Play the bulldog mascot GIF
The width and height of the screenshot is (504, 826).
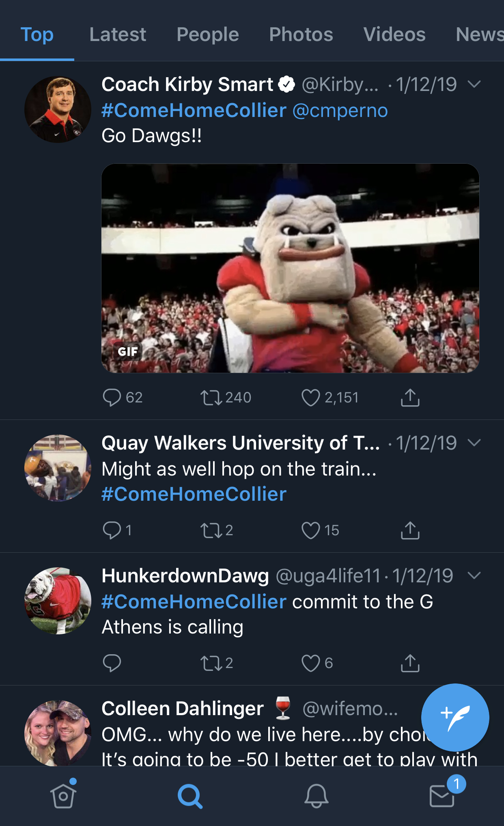(x=290, y=268)
